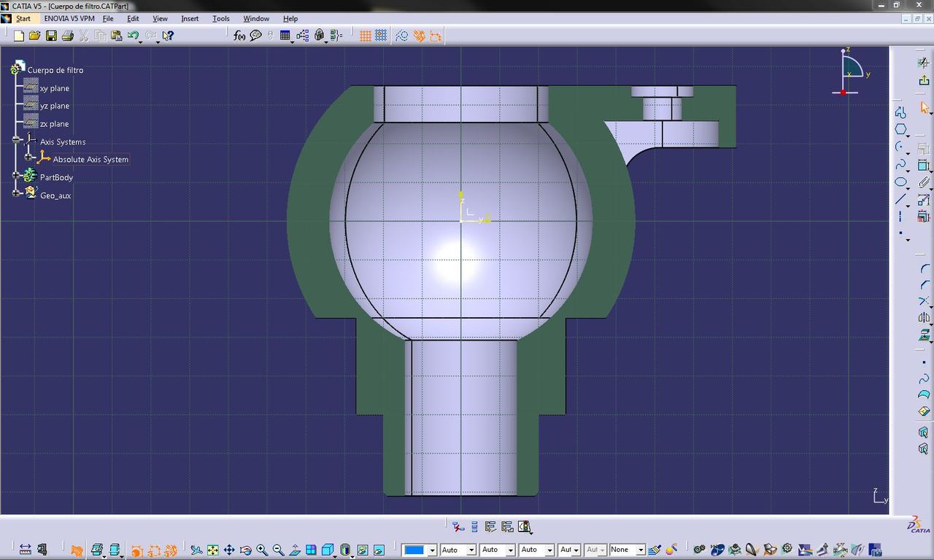Toggle the Geometrical Constraints icon
Viewport: 934px width, 560px height.
419,35
